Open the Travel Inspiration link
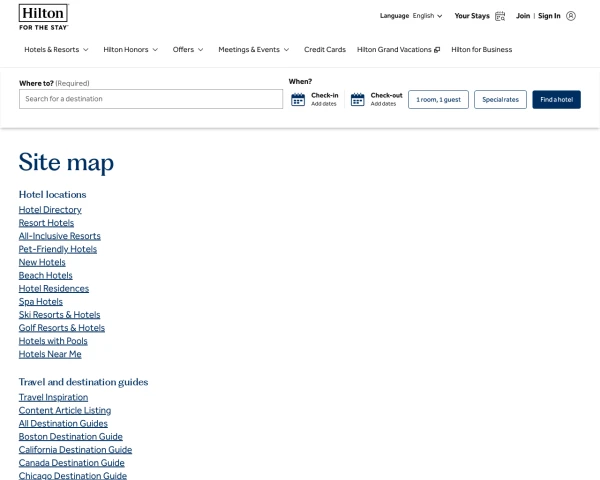600x480 pixels. click(x=54, y=397)
